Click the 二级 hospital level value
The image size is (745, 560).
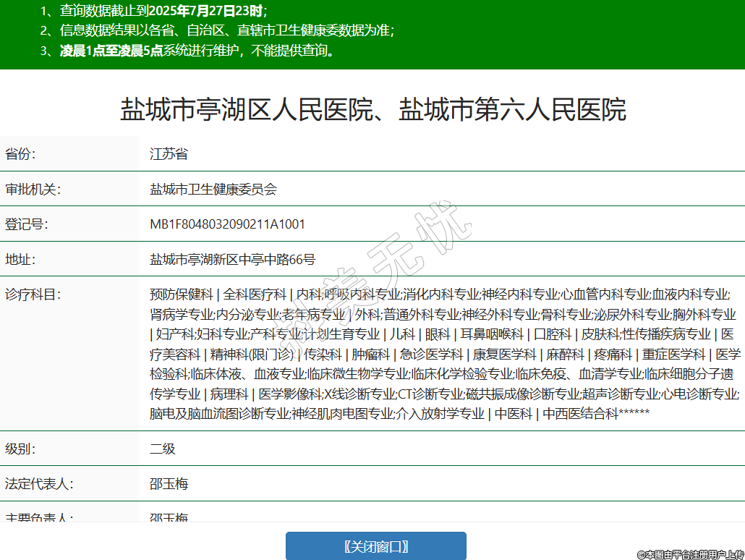click(x=163, y=449)
